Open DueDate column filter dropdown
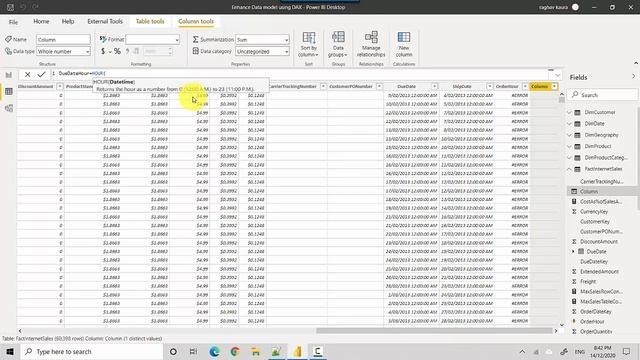This screenshot has height=360, width=640. coord(434,86)
